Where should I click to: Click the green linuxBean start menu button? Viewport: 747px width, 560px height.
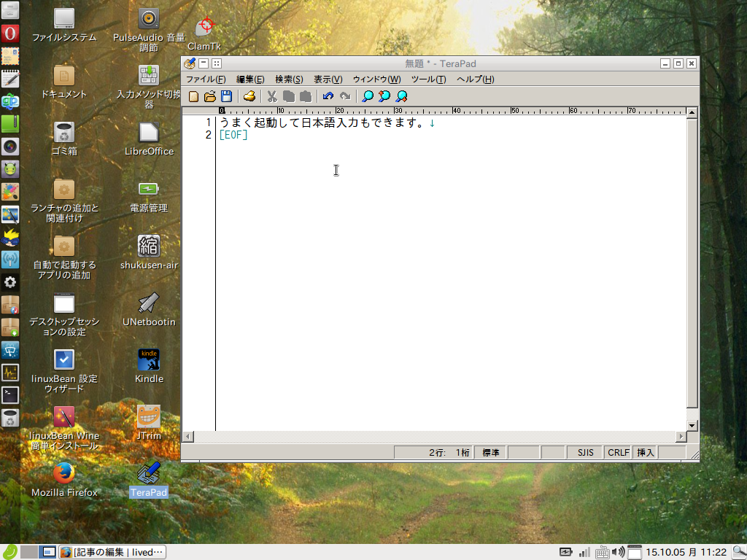tap(10, 552)
